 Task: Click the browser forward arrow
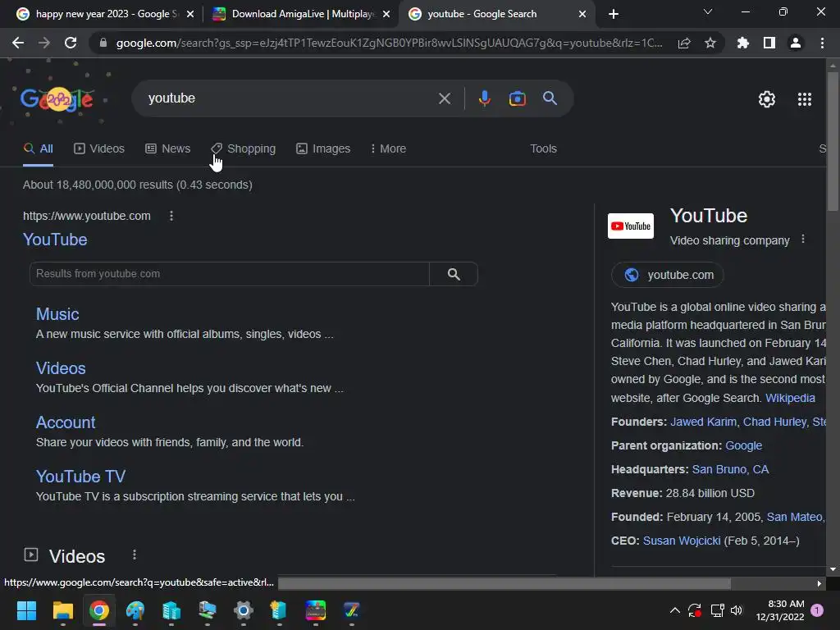[x=44, y=43]
